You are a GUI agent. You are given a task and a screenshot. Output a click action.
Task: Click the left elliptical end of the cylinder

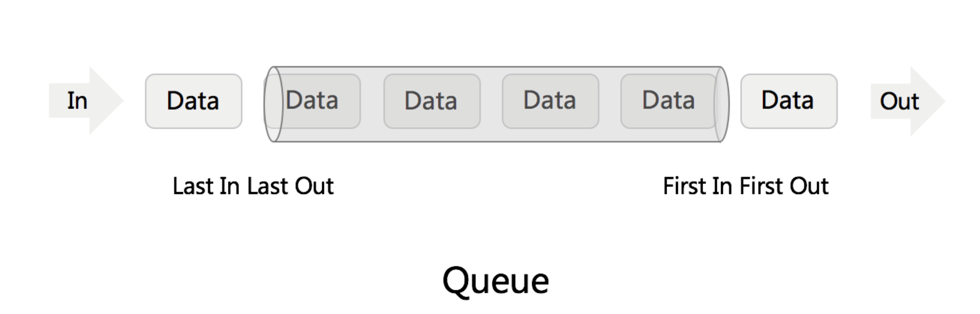[273, 104]
